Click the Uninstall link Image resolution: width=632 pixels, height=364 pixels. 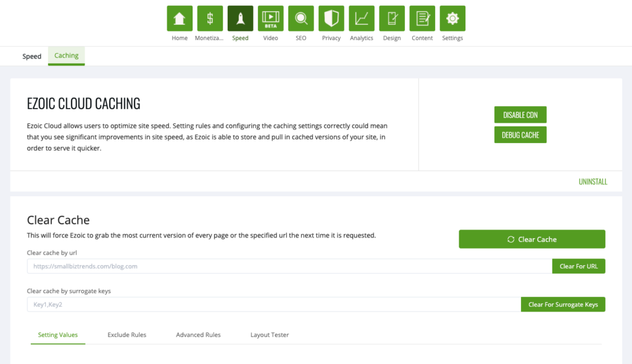tap(593, 182)
